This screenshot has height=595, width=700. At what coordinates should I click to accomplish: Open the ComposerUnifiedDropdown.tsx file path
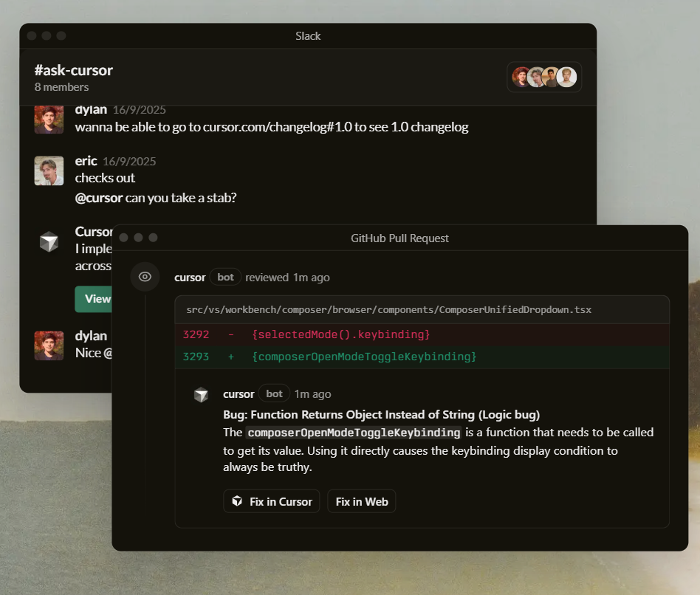(x=388, y=309)
